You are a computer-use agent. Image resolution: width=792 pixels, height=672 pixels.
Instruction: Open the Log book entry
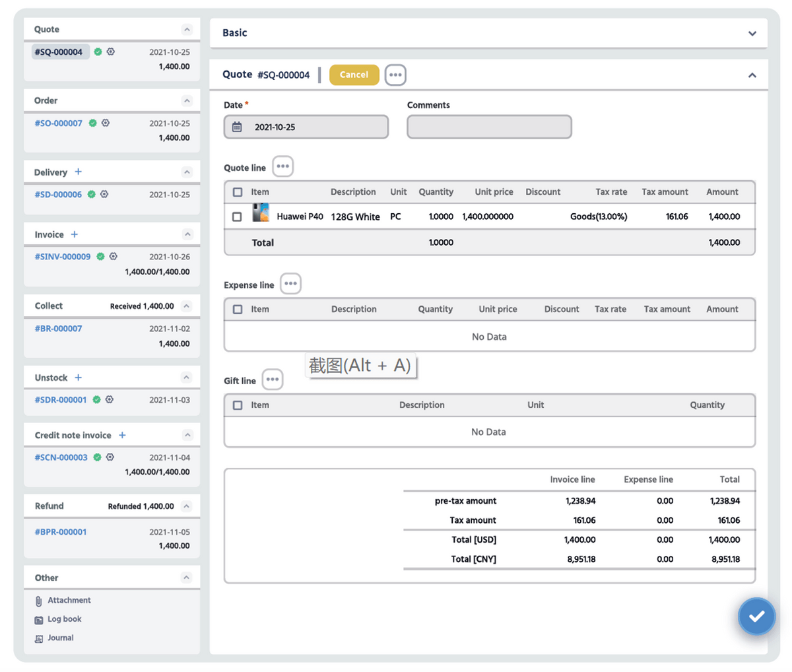click(64, 619)
